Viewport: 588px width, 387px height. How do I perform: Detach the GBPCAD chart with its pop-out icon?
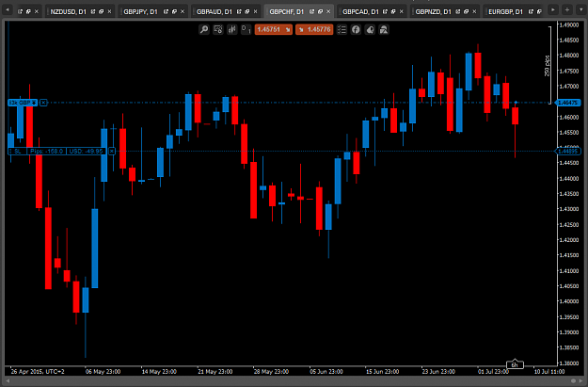pyautogui.click(x=393, y=11)
